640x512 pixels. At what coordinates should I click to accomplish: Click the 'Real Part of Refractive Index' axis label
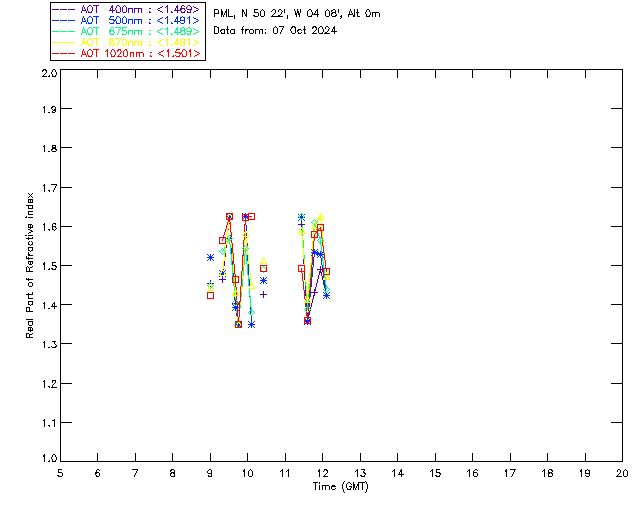click(x=30, y=265)
